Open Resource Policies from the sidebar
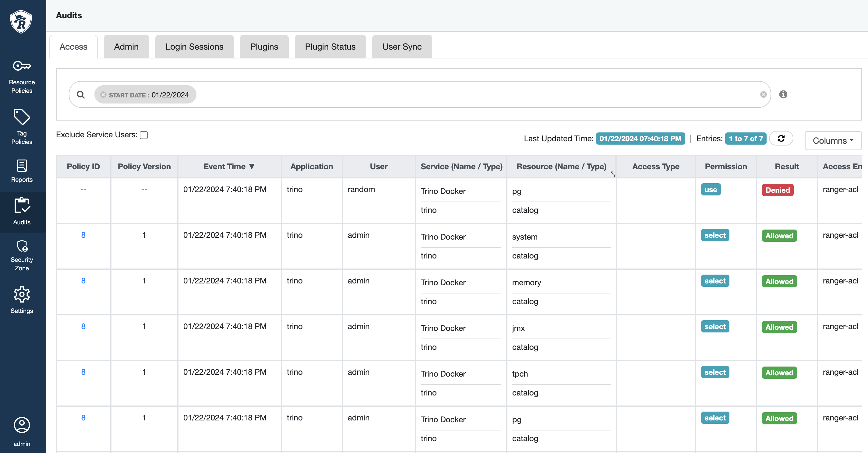Viewport: 868px width, 453px height. [22, 76]
